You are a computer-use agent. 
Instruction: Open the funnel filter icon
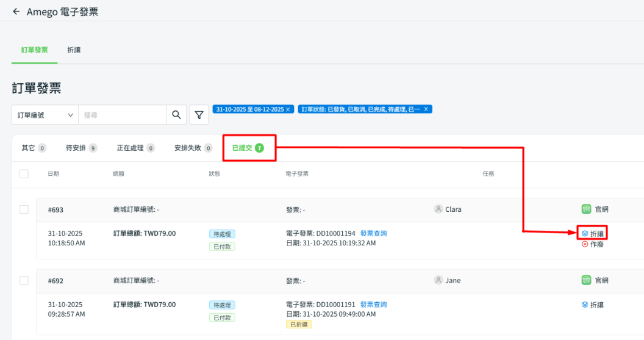pyautogui.click(x=199, y=115)
